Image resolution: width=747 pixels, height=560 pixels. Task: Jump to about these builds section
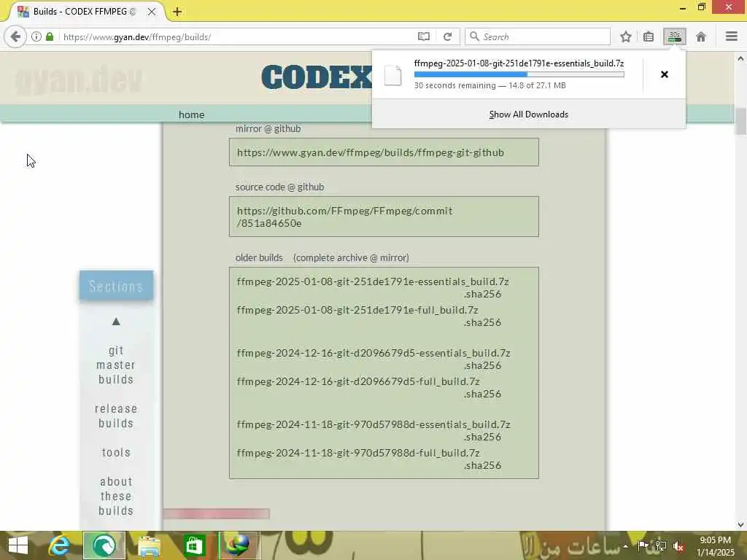(x=116, y=496)
